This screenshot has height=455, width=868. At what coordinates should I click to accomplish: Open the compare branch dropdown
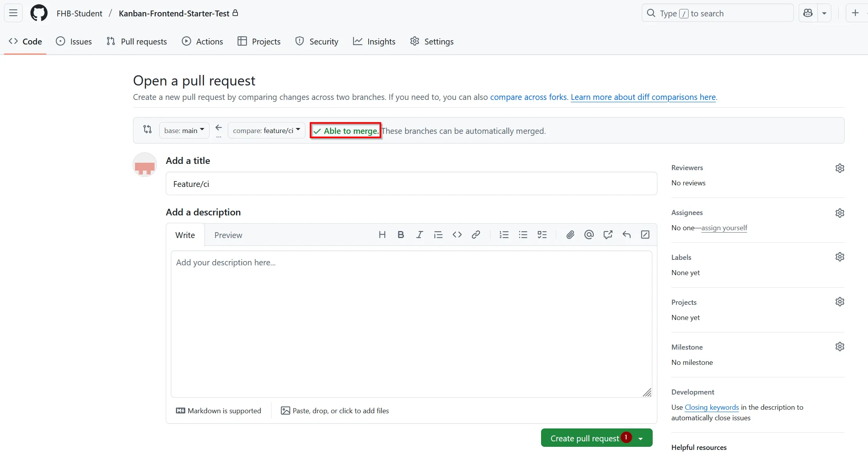pos(266,130)
